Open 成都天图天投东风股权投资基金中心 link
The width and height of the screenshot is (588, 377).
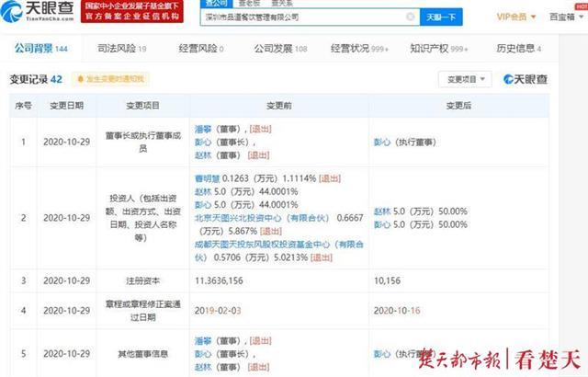279,251
